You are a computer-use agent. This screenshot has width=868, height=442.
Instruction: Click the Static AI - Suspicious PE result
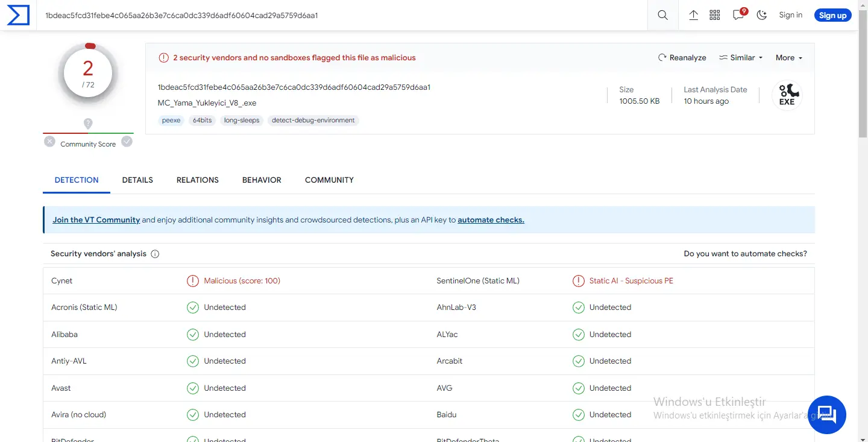(631, 281)
